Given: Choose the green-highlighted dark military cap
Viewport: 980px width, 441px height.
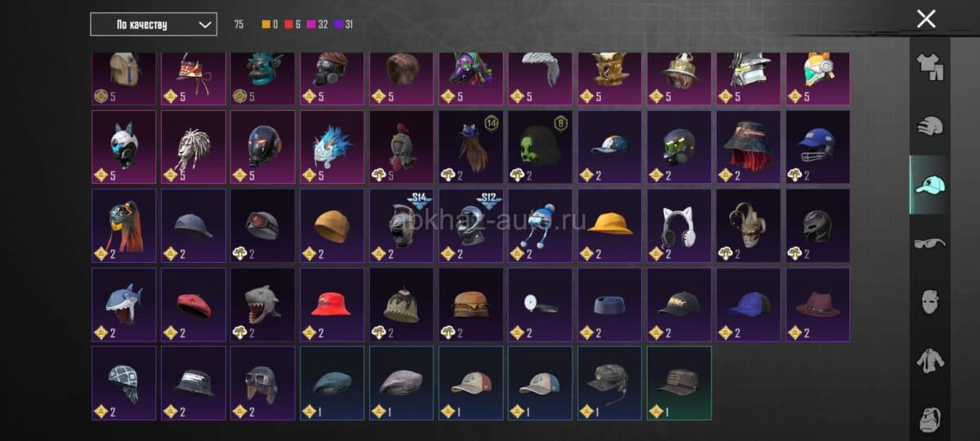Looking at the screenshot, I should click(x=679, y=383).
